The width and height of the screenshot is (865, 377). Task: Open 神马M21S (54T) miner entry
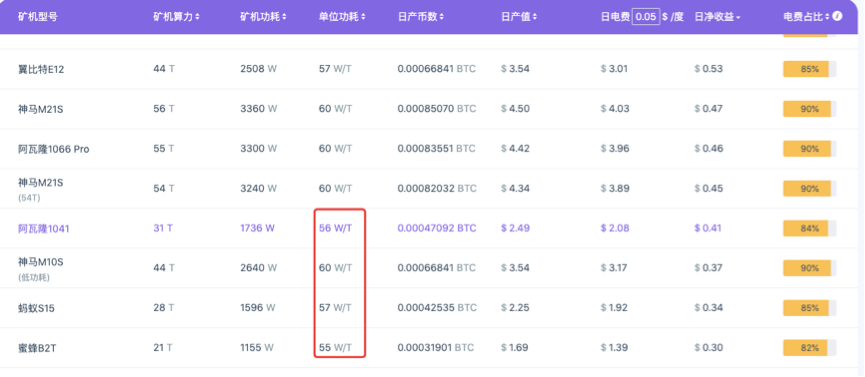pos(40,189)
